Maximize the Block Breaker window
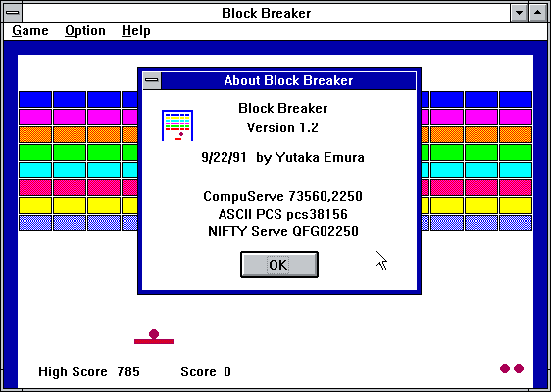This screenshot has width=551, height=392. pyautogui.click(x=537, y=13)
